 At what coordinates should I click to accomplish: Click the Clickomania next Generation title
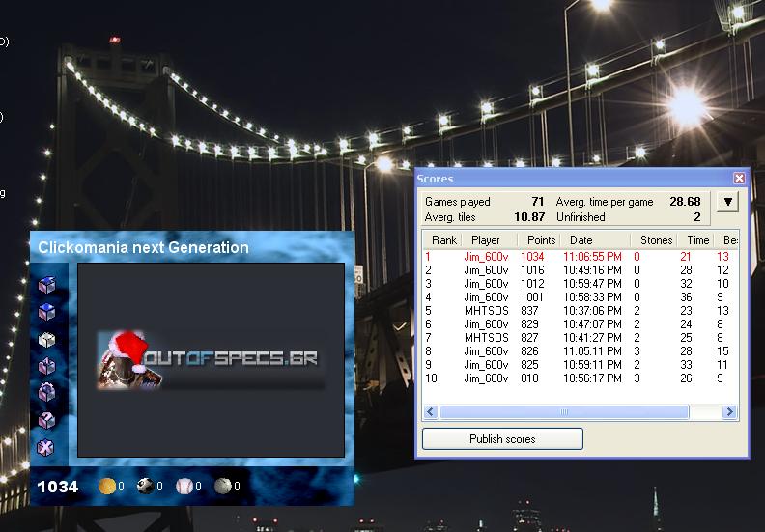[x=143, y=248]
